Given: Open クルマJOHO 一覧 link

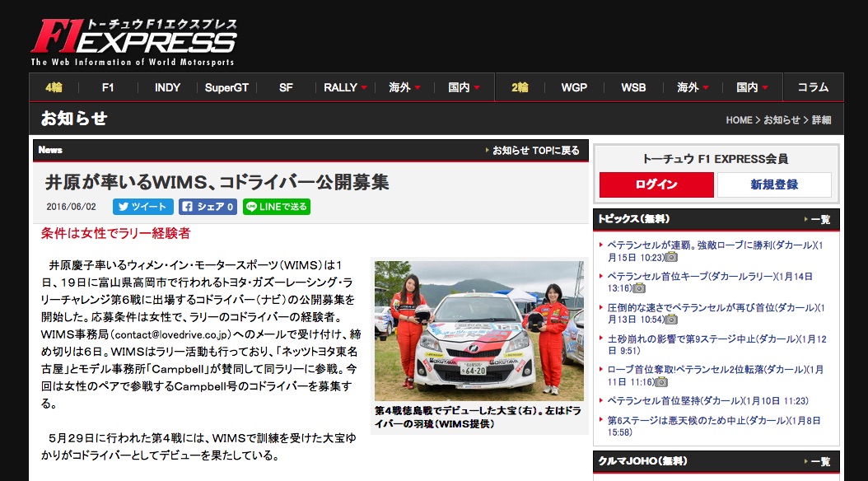Looking at the screenshot, I should pos(820,461).
